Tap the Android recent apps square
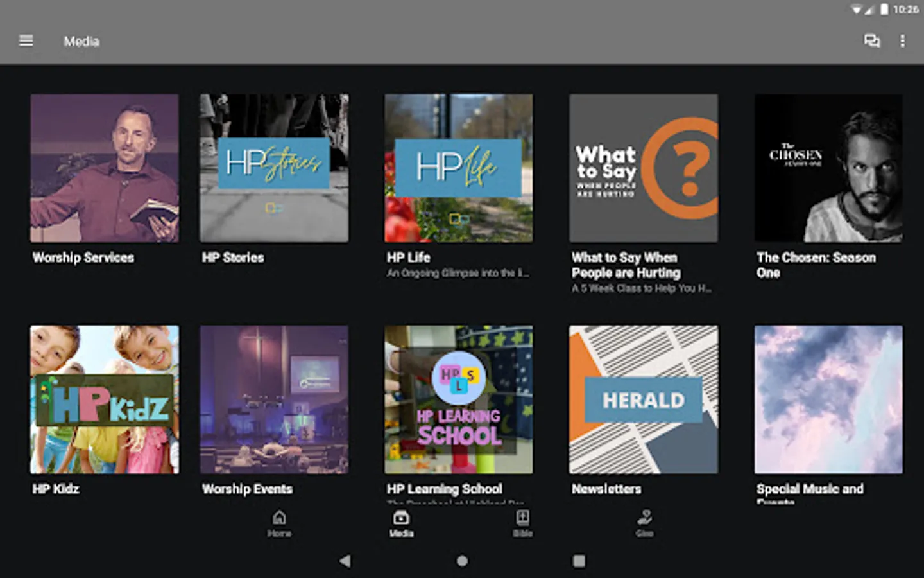The width and height of the screenshot is (924, 578). pos(579,561)
